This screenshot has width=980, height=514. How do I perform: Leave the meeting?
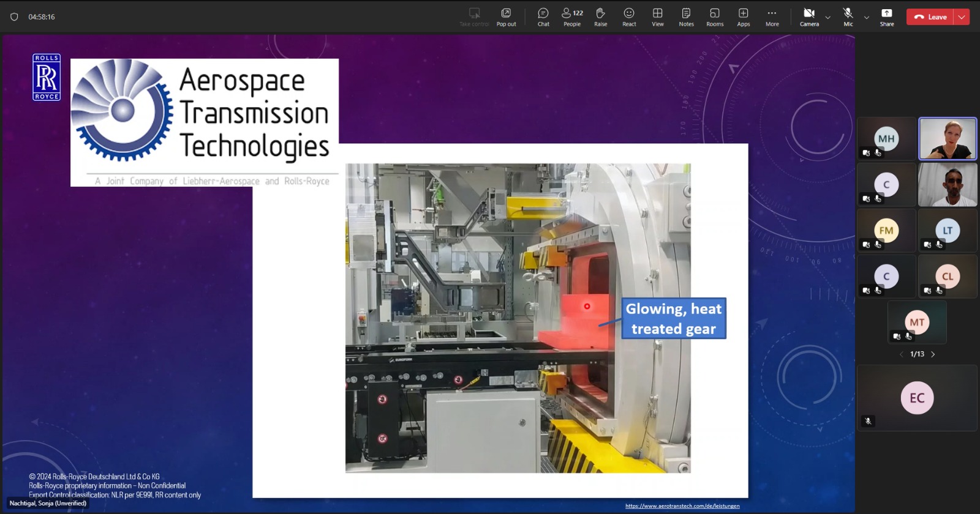(x=930, y=17)
